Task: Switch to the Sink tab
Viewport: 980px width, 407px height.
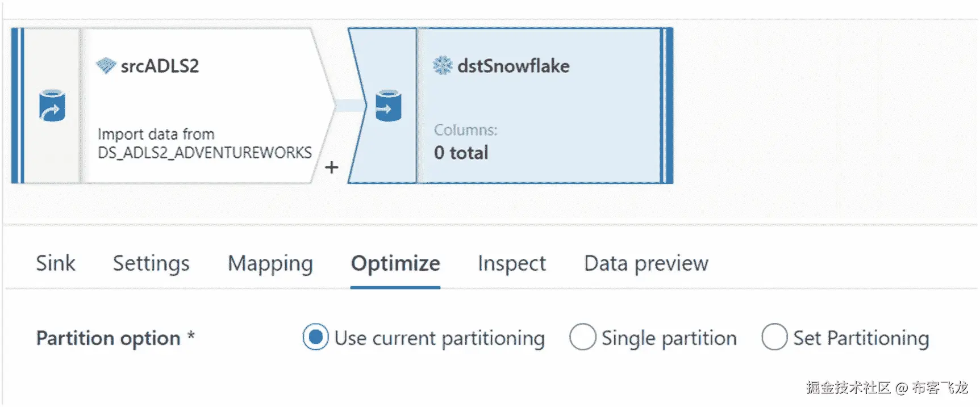Action: coord(56,263)
